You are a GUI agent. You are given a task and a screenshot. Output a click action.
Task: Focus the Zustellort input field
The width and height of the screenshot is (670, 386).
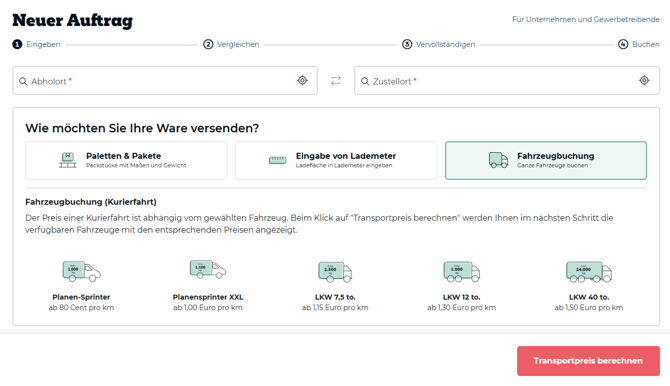click(x=507, y=80)
